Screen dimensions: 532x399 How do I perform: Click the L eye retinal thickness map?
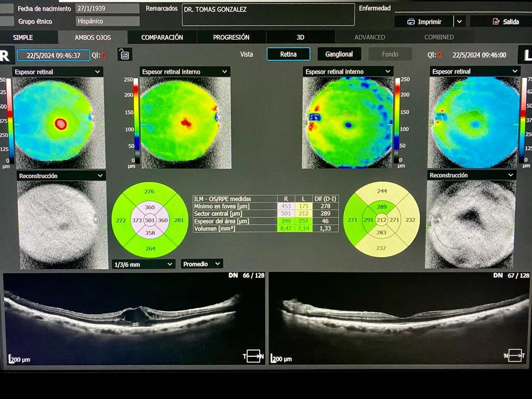click(x=474, y=122)
